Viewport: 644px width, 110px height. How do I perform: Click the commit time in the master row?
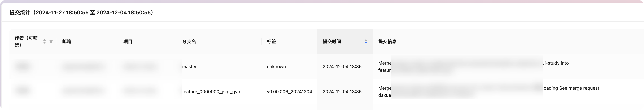(342, 67)
